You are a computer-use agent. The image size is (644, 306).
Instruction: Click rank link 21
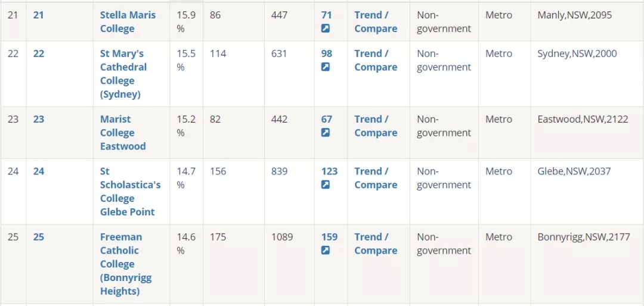(x=38, y=15)
